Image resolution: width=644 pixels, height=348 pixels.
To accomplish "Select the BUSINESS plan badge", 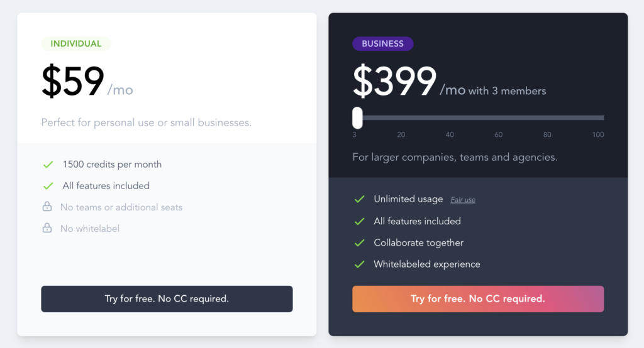I will point(382,44).
